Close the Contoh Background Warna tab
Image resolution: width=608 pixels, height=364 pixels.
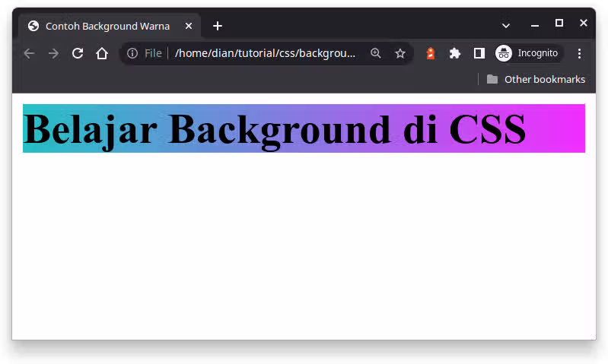(x=189, y=26)
